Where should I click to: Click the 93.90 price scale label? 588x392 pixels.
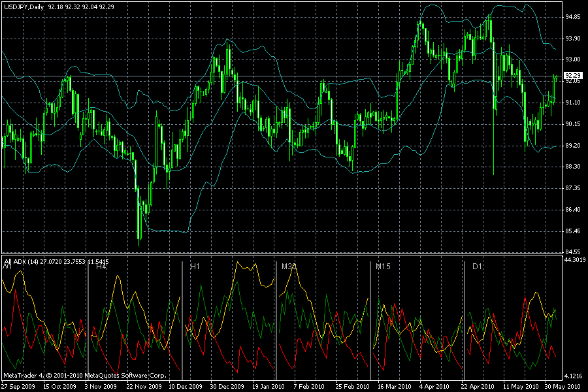coord(573,39)
